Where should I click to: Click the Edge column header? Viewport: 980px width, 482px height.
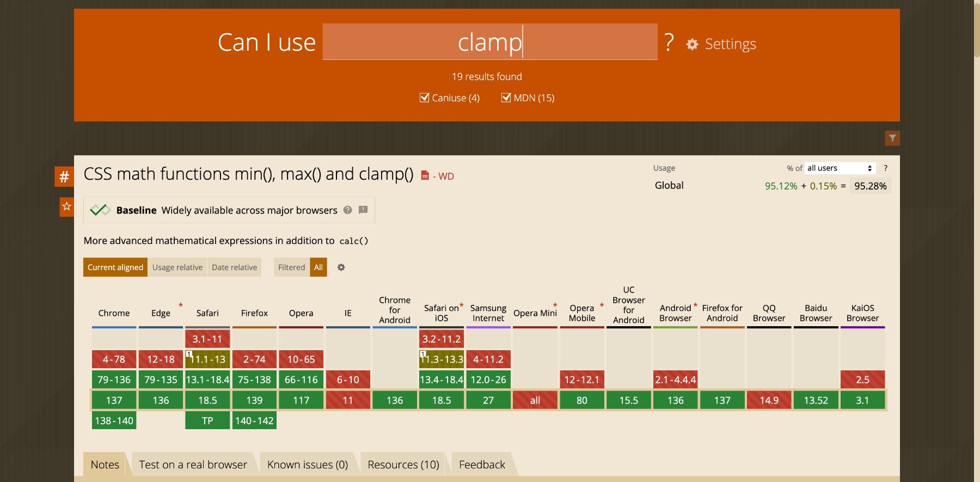pos(161,313)
